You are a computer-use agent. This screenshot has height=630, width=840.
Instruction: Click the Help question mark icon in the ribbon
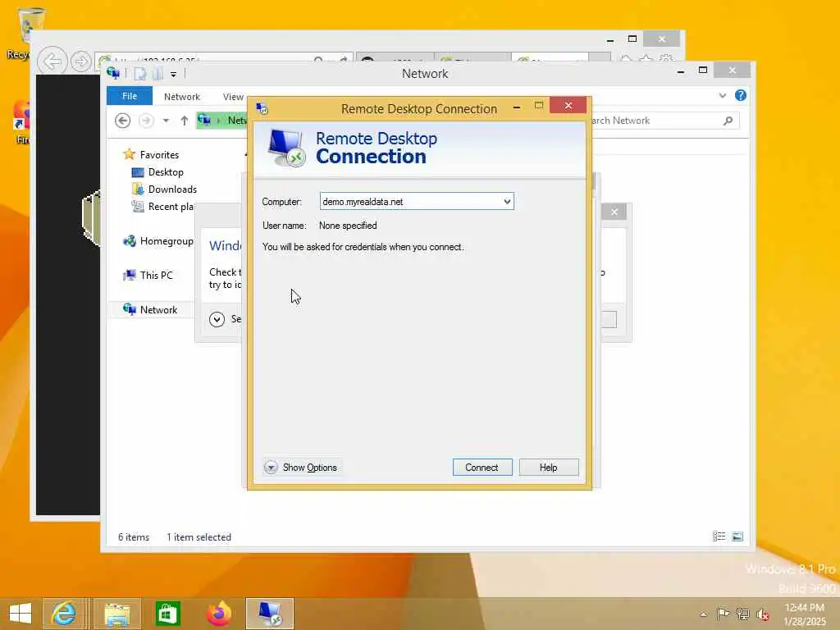pos(741,95)
